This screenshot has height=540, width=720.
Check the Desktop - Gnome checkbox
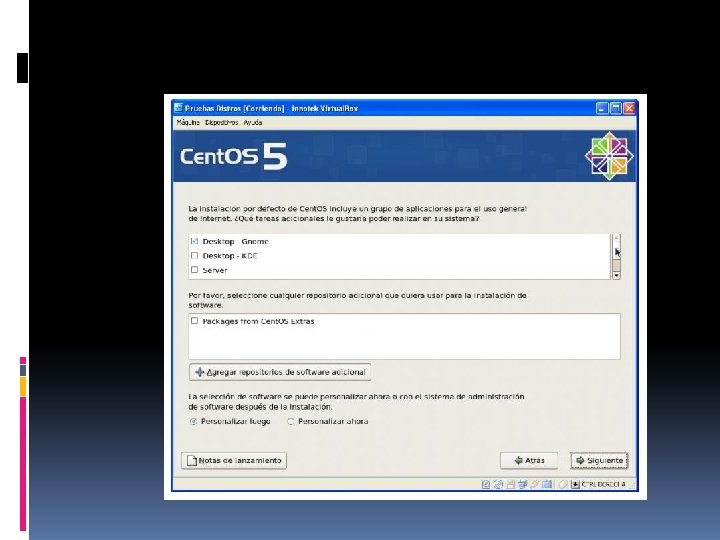point(194,241)
